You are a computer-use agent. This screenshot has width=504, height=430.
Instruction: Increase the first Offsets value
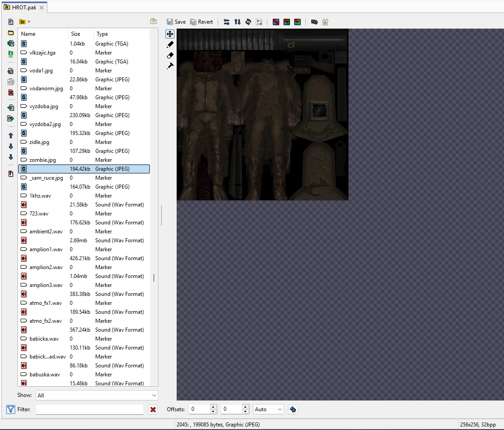pyautogui.click(x=213, y=407)
